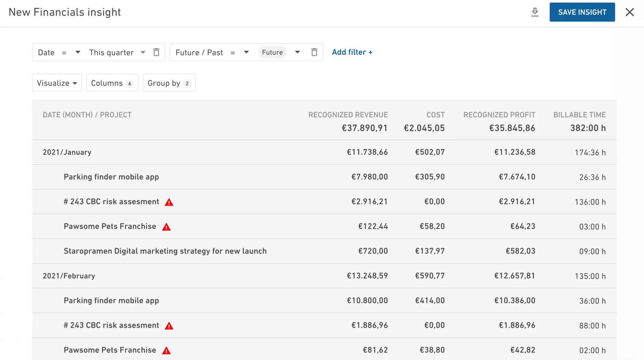Open January # 243 CBC risk assesment project
The height and width of the screenshot is (360, 644).
[x=111, y=202]
